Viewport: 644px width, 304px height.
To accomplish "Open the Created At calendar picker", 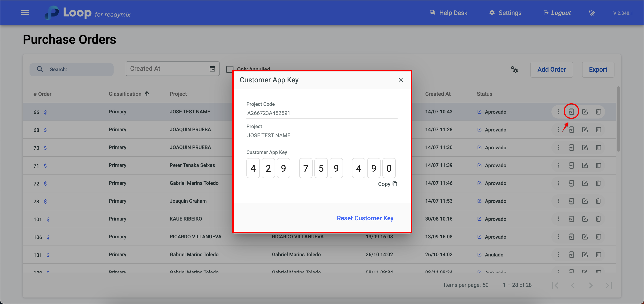I will click(212, 69).
